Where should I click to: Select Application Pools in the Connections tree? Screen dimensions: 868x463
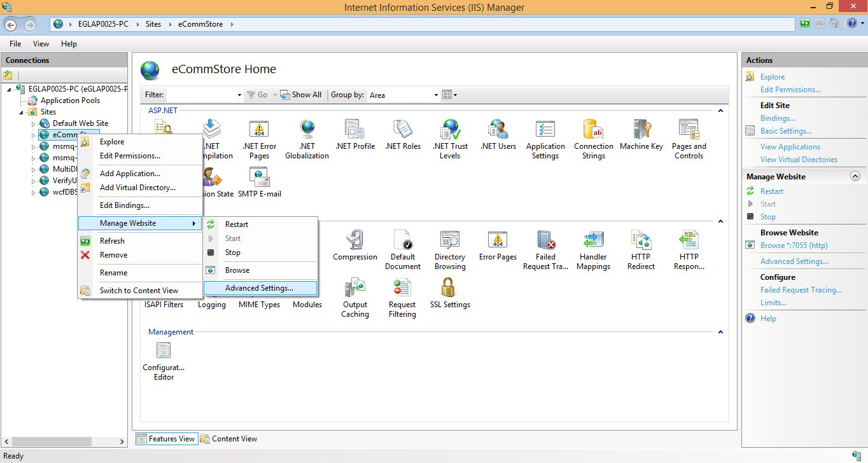coord(70,100)
